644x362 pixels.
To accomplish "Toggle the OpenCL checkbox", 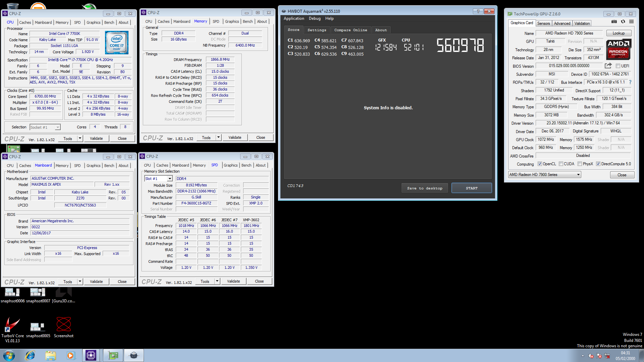I will [540, 164].
